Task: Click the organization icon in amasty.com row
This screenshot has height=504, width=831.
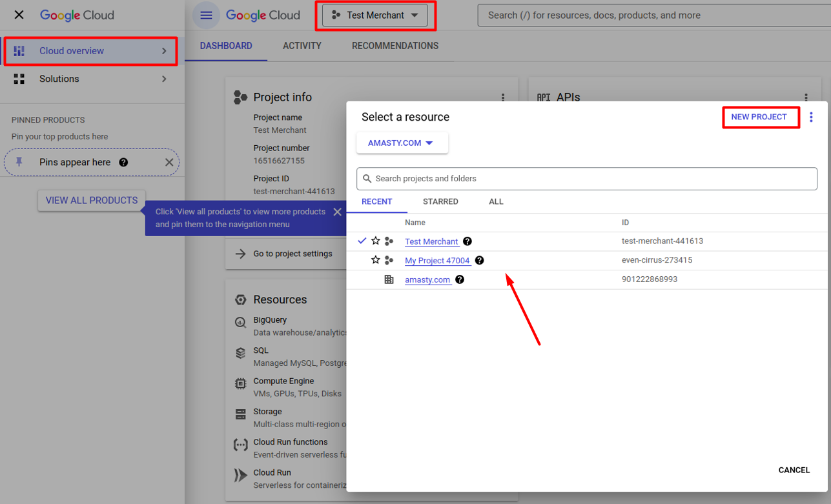Action: [x=389, y=279]
